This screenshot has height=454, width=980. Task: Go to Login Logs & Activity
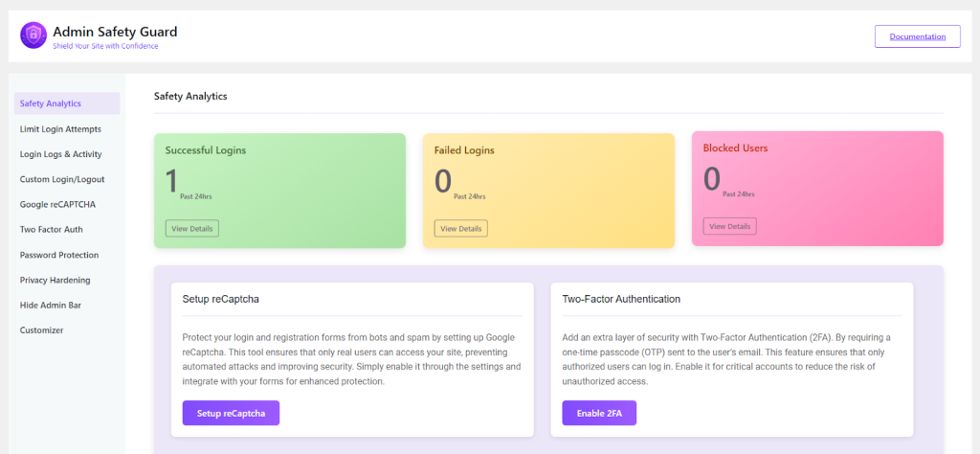[60, 154]
